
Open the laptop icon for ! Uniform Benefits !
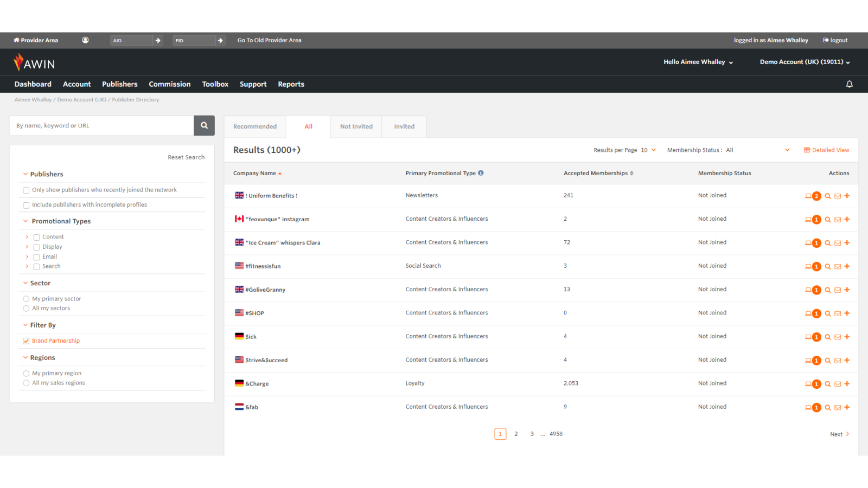tap(808, 196)
